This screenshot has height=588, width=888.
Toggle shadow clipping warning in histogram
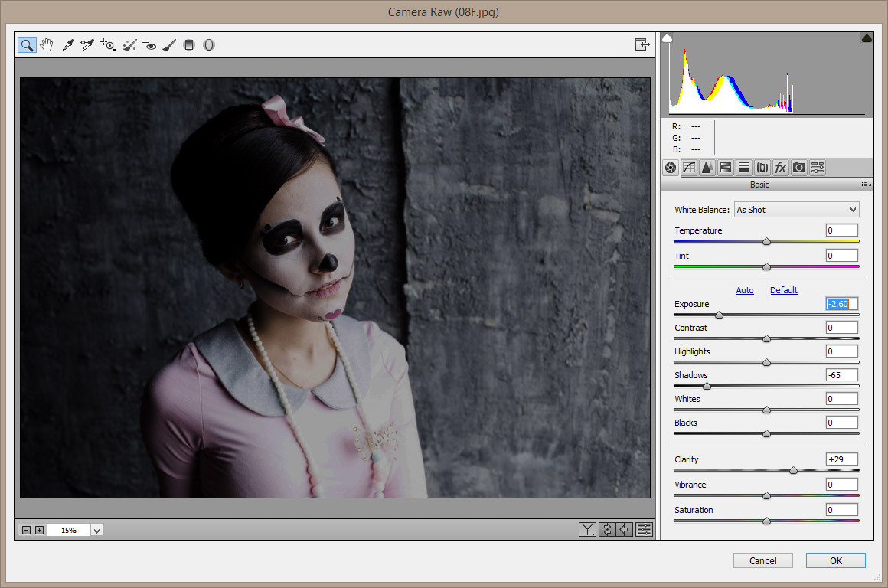(668, 38)
